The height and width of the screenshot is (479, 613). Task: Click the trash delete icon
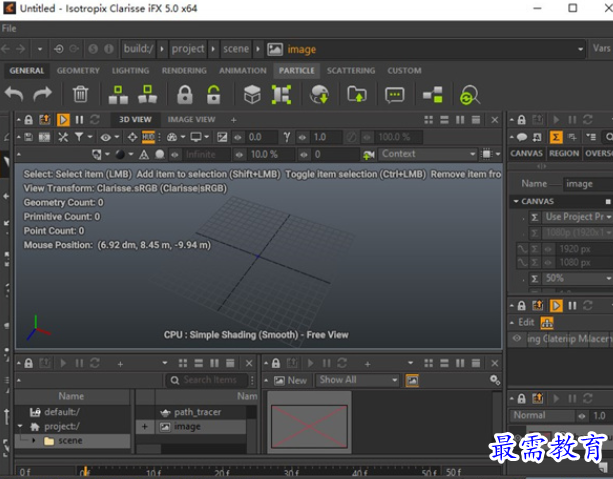tap(81, 94)
